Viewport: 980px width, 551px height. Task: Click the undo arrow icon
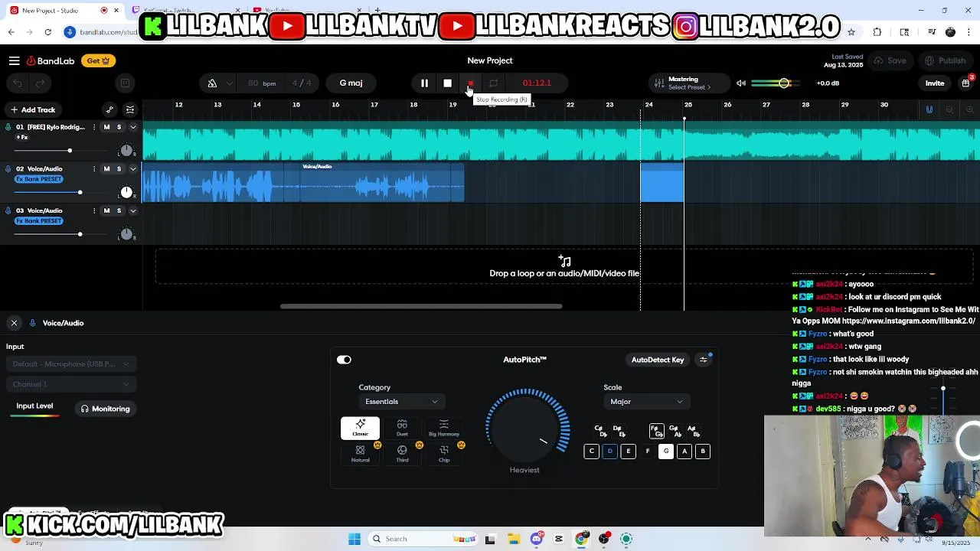[x=18, y=83]
